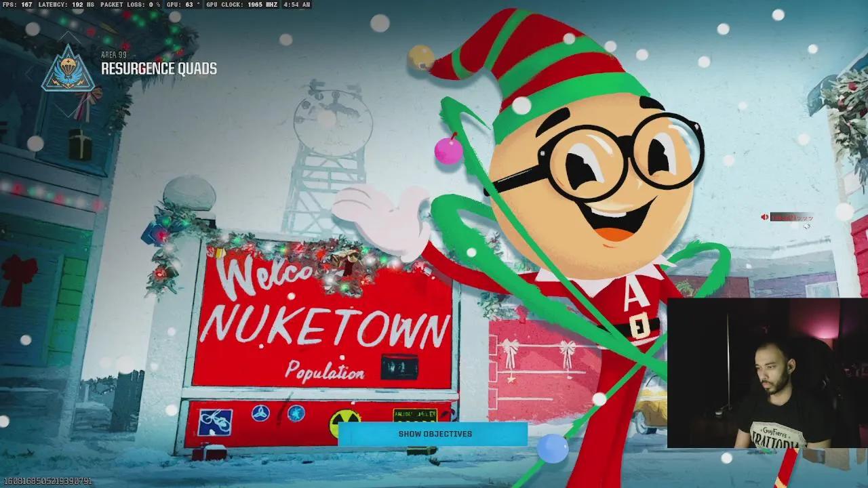Click the Packet Loss indicator
Image resolution: width=868 pixels, height=488 pixels.
pos(130,5)
